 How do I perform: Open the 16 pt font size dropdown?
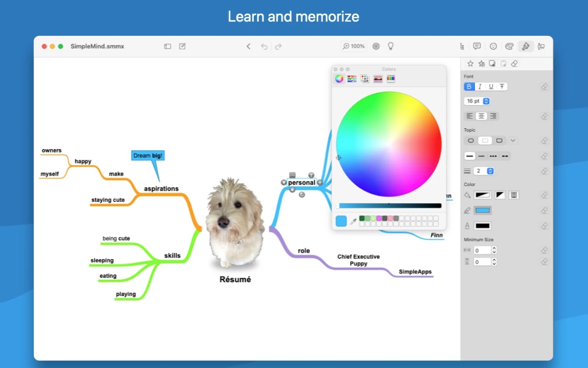[x=477, y=101]
